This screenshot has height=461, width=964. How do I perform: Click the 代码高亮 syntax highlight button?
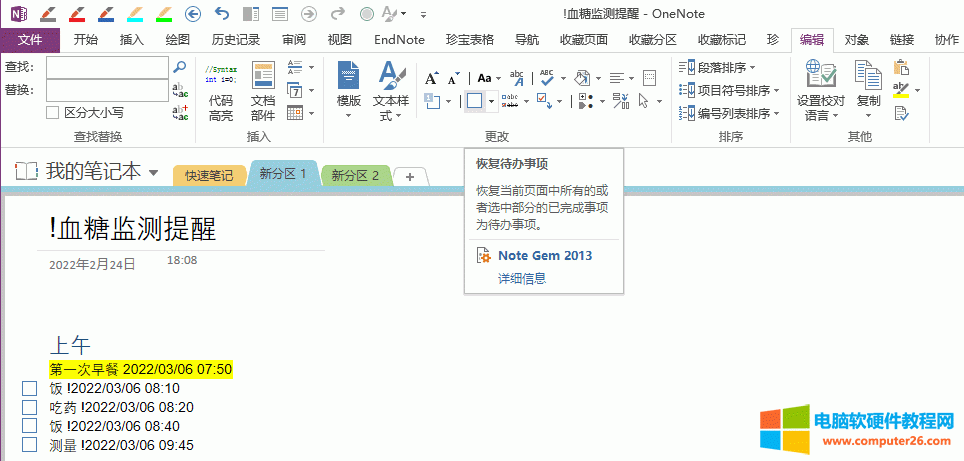point(221,91)
